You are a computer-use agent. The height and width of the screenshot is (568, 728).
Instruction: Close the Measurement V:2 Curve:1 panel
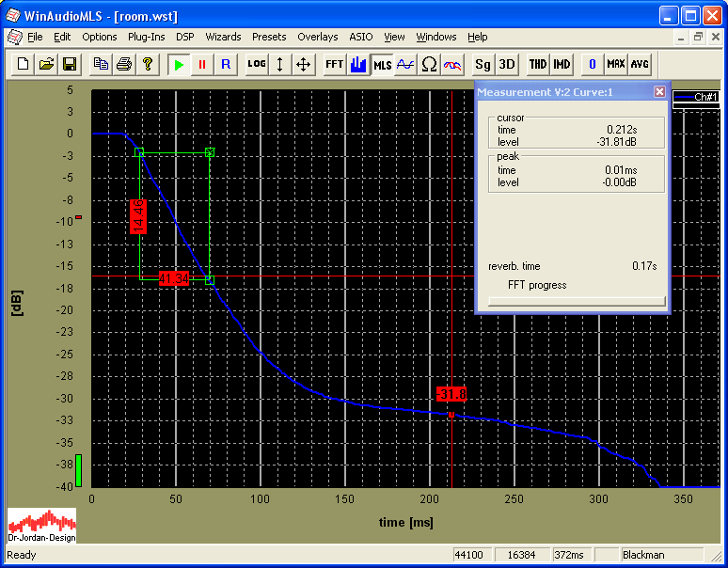(x=659, y=92)
